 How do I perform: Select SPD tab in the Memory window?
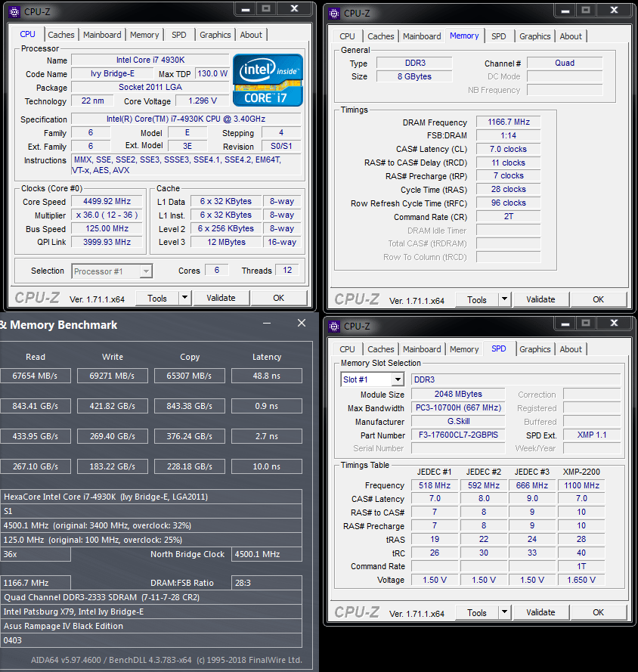(x=498, y=36)
